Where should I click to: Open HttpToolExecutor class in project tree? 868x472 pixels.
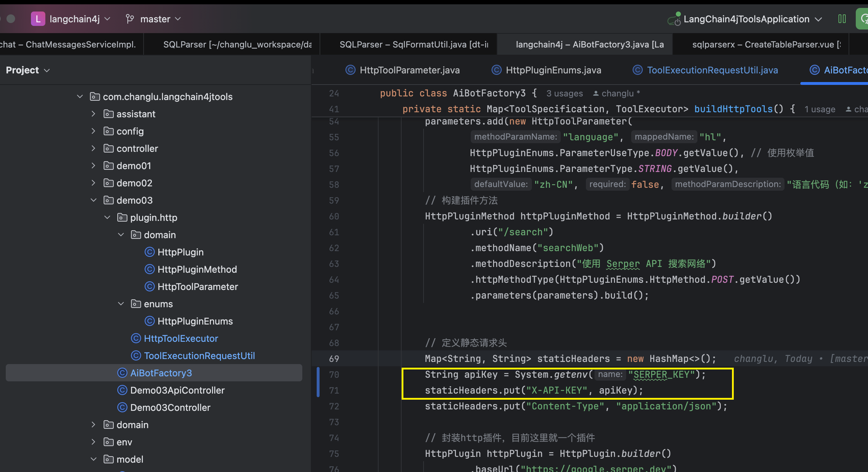pyautogui.click(x=181, y=338)
